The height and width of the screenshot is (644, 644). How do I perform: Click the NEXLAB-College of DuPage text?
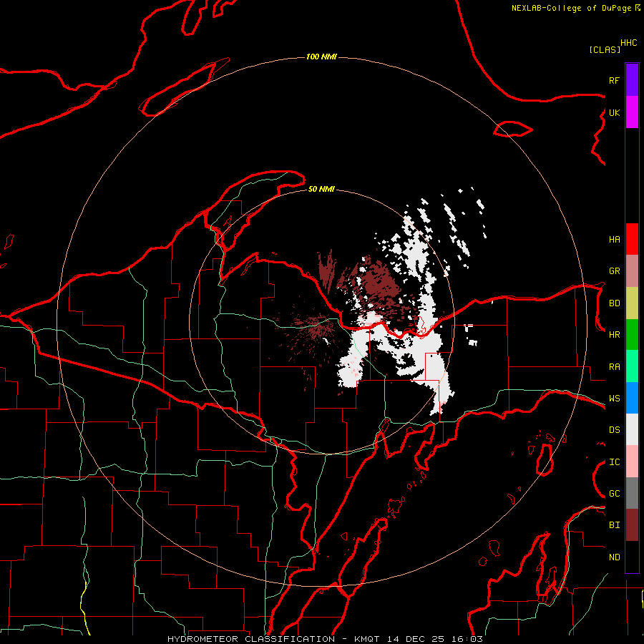click(x=571, y=8)
